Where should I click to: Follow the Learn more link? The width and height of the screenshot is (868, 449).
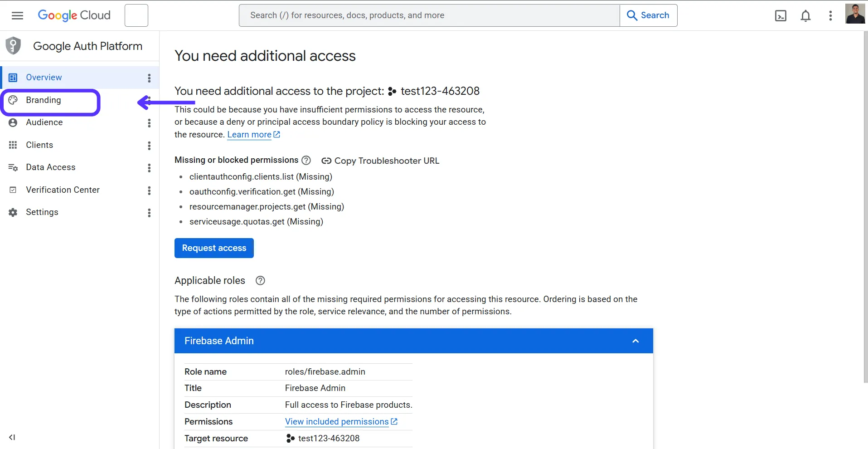253,135
